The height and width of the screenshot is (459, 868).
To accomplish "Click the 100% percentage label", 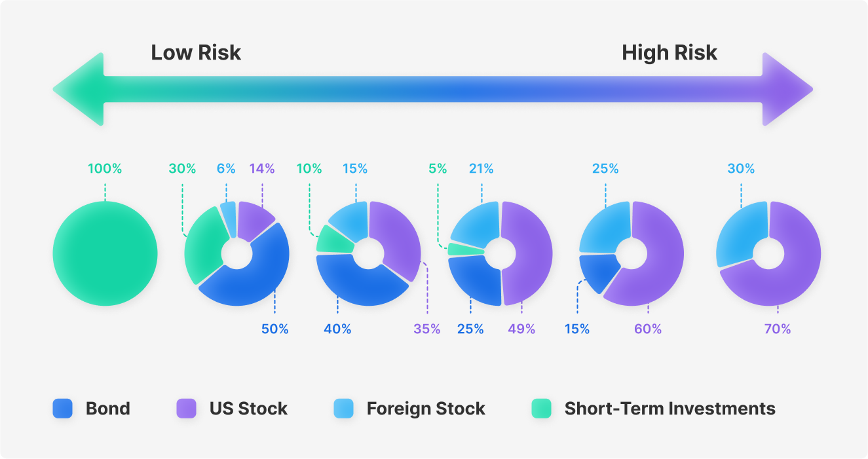I will (x=105, y=168).
